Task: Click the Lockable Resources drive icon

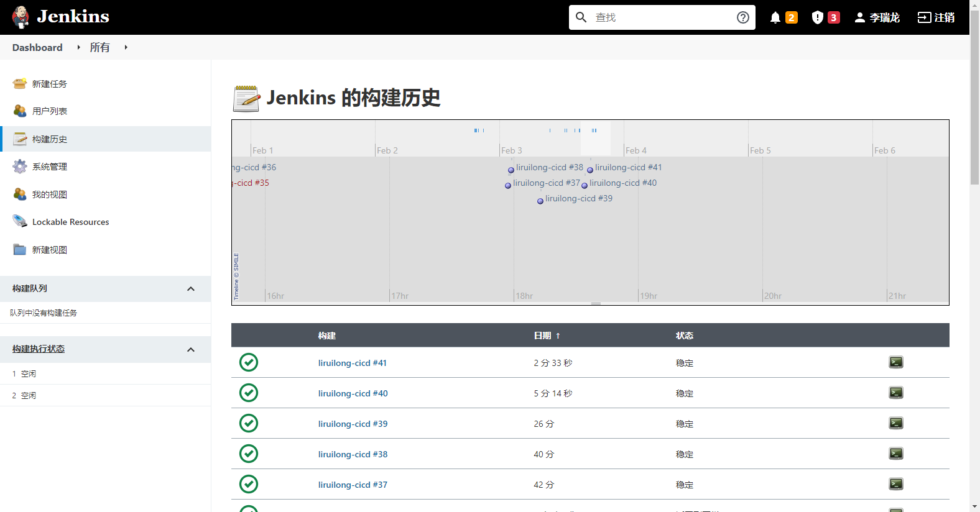Action: [20, 221]
